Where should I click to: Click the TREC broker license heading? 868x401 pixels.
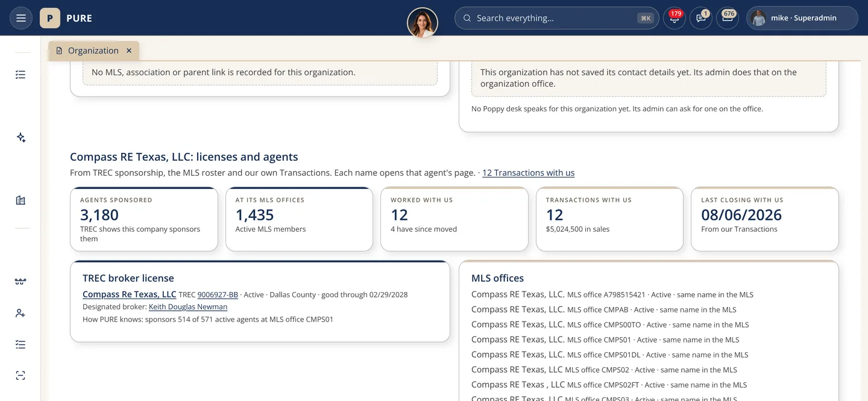pos(128,278)
